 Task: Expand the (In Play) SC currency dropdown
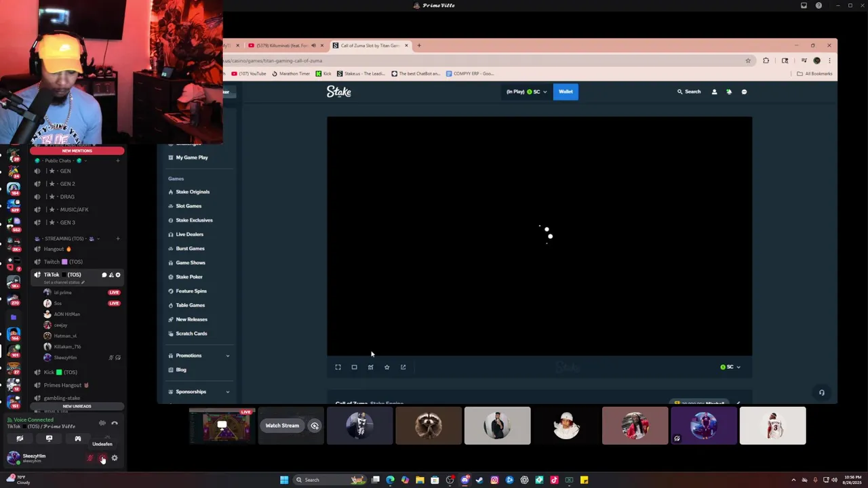pyautogui.click(x=527, y=91)
